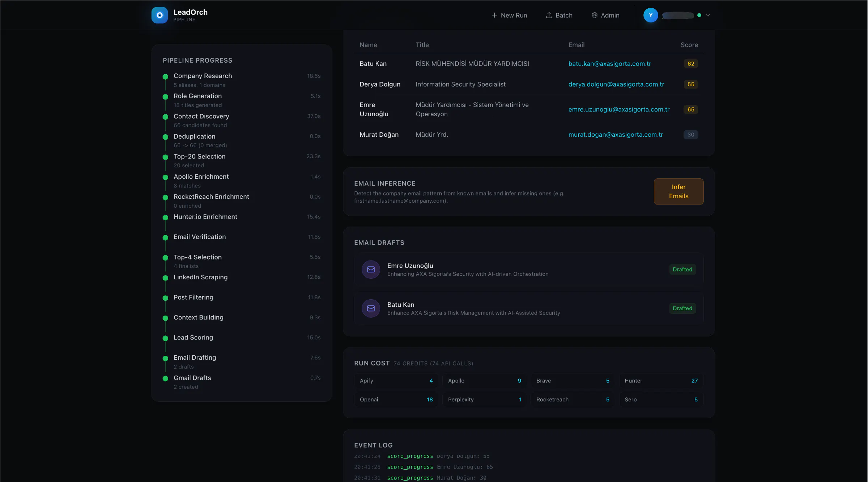This screenshot has height=482, width=868.
Task: Click the Post Filtering step status dot
Action: point(165,298)
